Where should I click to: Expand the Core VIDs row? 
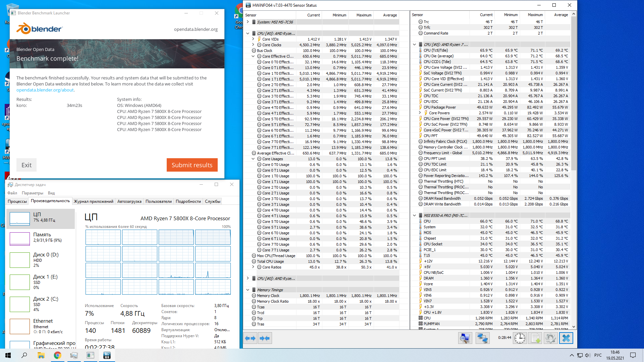pyautogui.click(x=253, y=39)
